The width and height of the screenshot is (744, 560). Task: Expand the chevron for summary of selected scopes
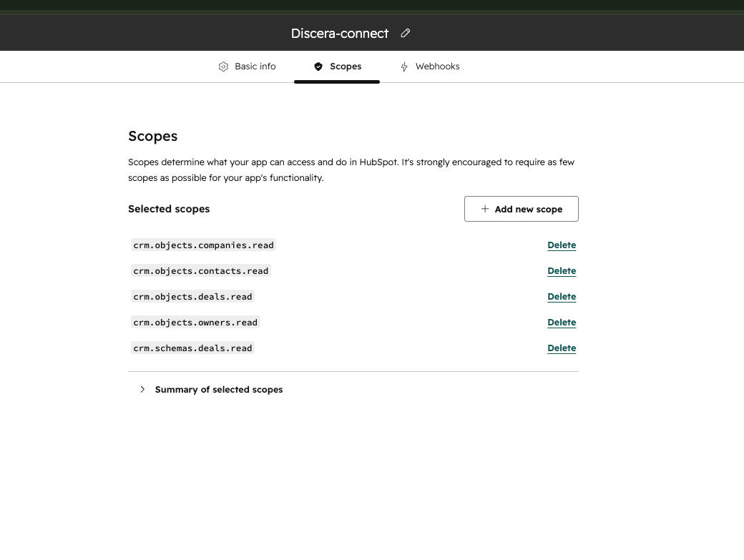coord(142,389)
